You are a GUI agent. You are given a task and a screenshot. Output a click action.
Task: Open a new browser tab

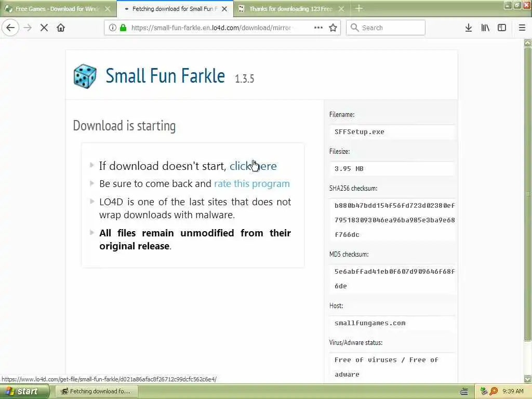click(359, 8)
